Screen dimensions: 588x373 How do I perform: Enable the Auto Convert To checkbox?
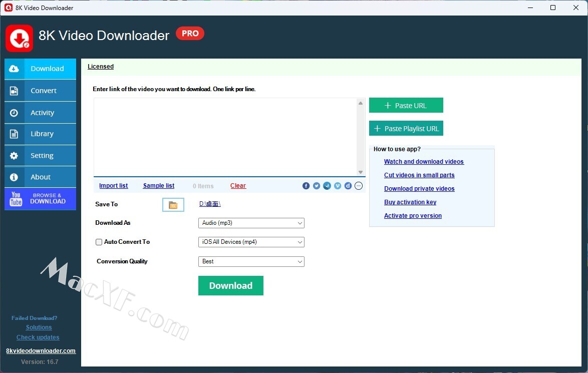pyautogui.click(x=99, y=242)
